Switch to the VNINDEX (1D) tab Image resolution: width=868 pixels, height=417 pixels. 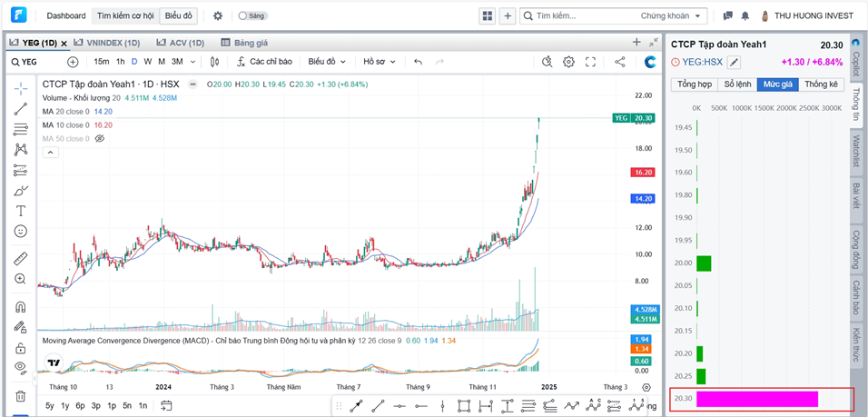pyautogui.click(x=106, y=43)
